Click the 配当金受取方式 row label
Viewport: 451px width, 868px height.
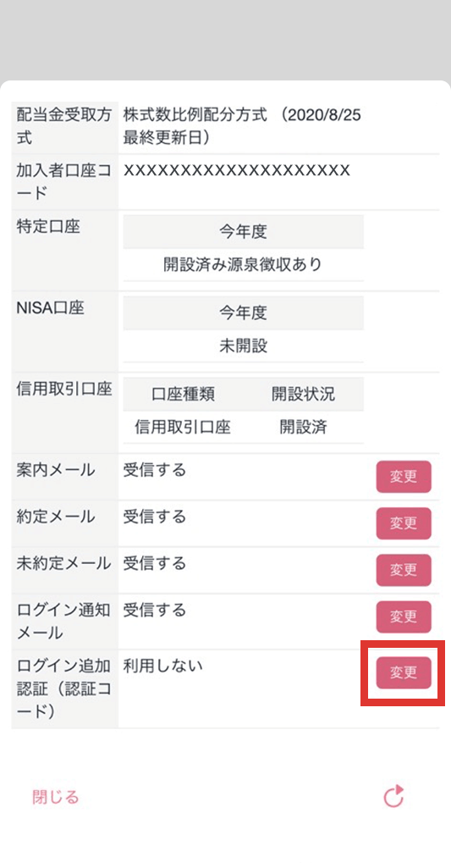click(64, 126)
